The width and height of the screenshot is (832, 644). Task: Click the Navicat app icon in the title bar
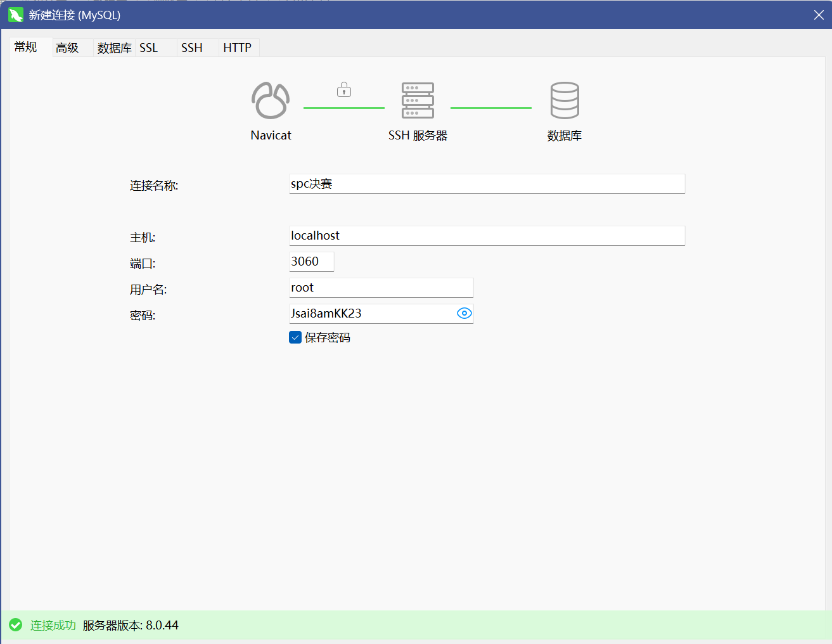point(16,15)
